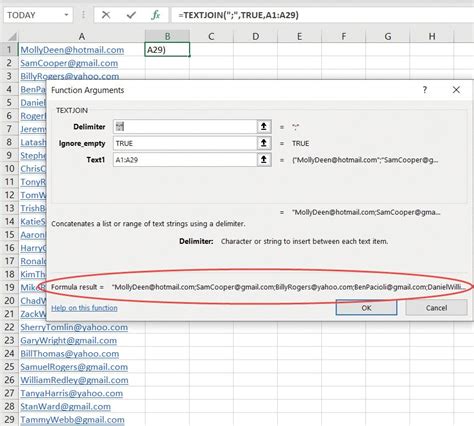Open GaryWright@gmail.com email link
This screenshot has width=474, height=426.
coord(68,340)
